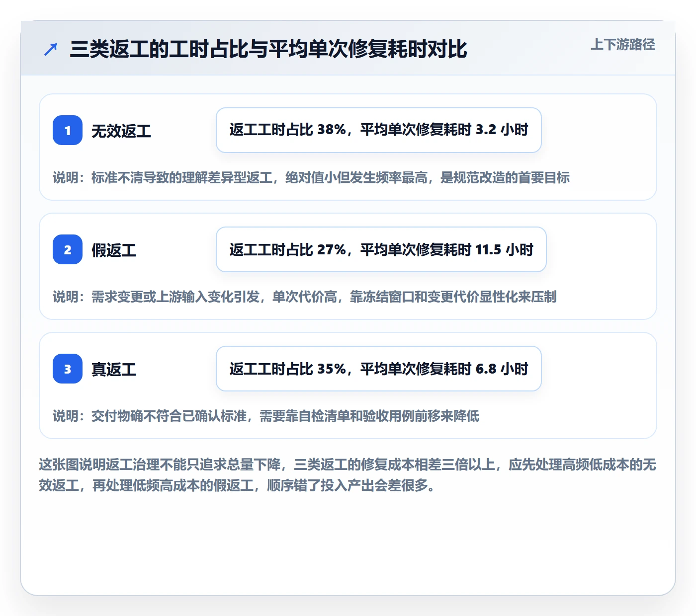The width and height of the screenshot is (696, 616).
Task: Click the box reading 返工工时占比 35%
Action: [379, 369]
